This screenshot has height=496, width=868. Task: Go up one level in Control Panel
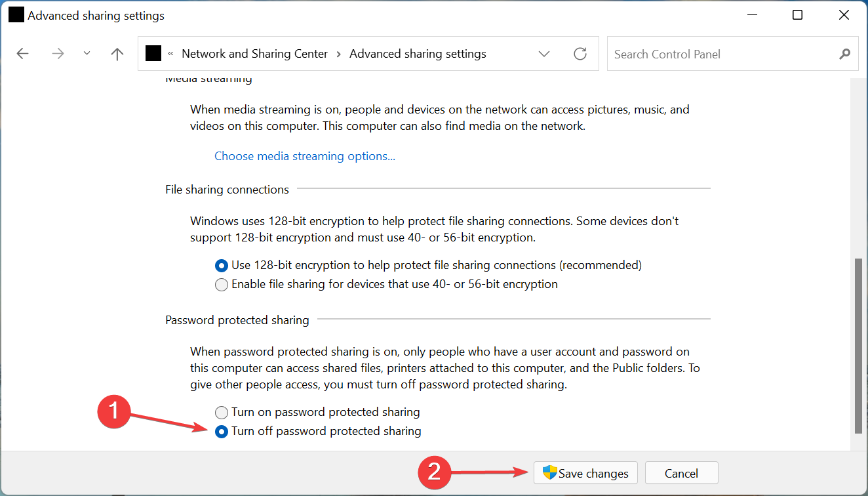pyautogui.click(x=117, y=53)
